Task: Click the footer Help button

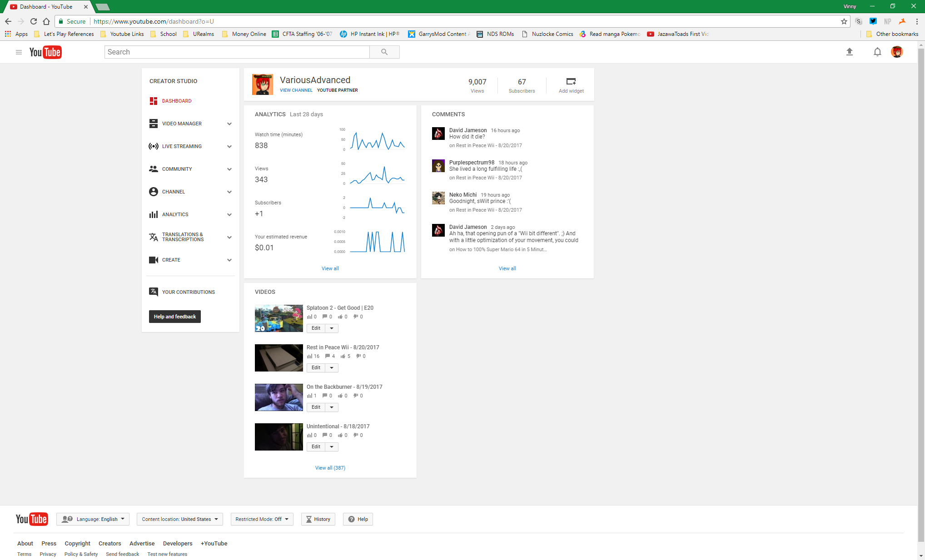Action: click(358, 519)
